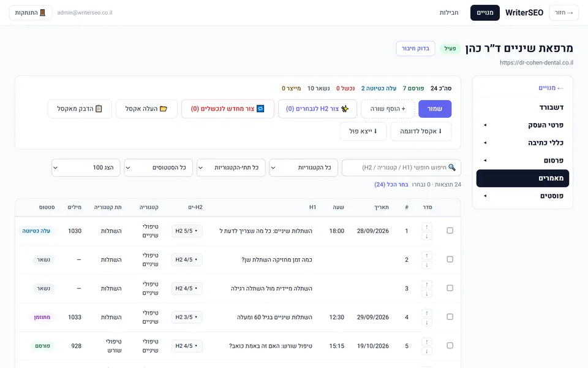The height and width of the screenshot is (368, 588).
Task: Move row 3 down with arrow
Action: click(x=427, y=294)
